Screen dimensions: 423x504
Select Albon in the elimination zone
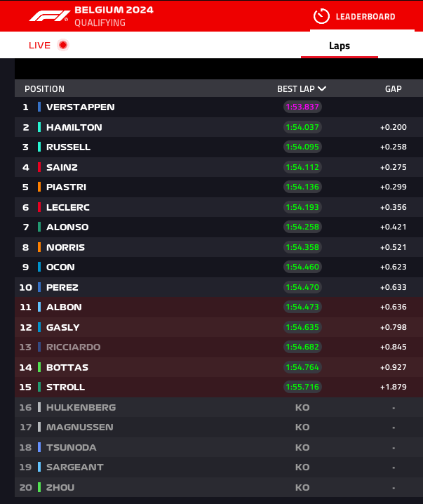pyautogui.click(x=219, y=307)
